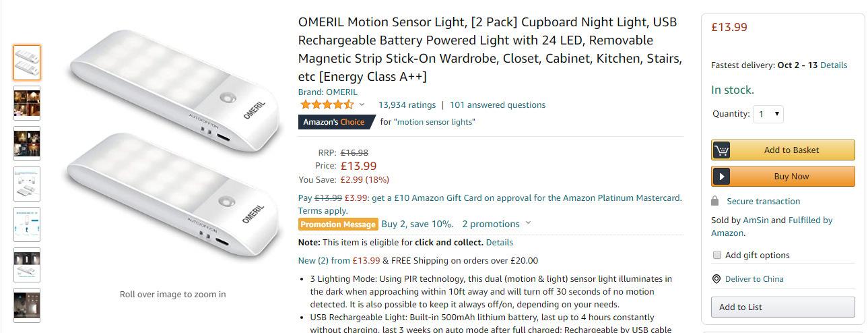Select the last product thumbnail in the strip

coord(27,305)
